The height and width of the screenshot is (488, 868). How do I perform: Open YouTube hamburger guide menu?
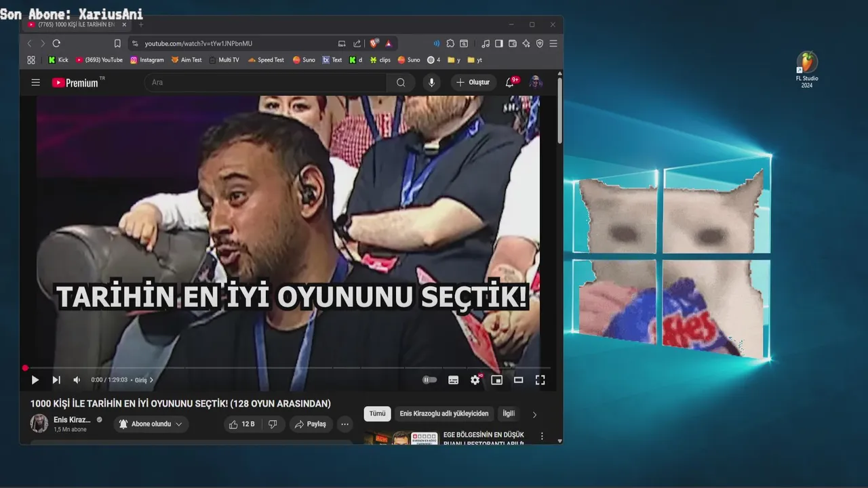(x=35, y=83)
